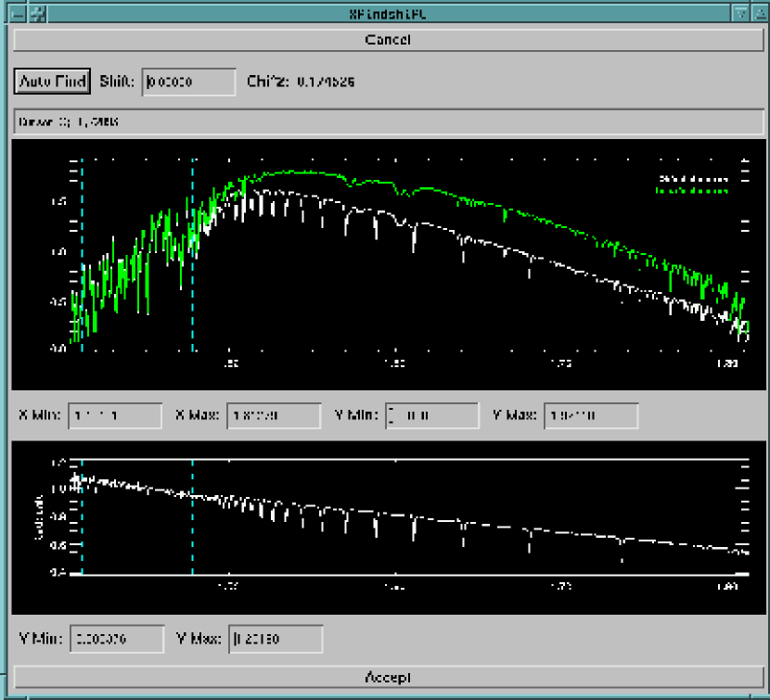770x700 pixels.
Task: Set Y Min for the upper spectrum plot
Action: click(432, 415)
